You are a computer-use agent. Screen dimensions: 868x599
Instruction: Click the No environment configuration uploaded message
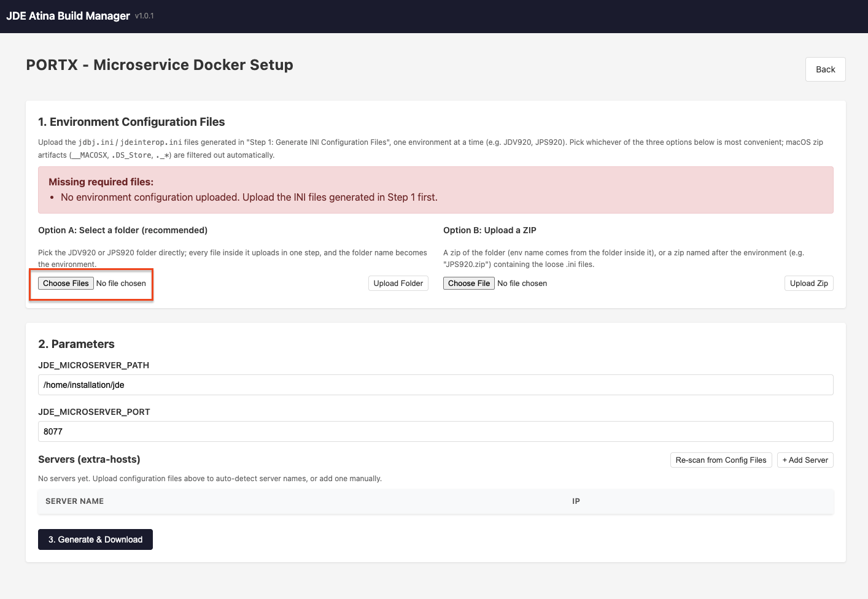(249, 197)
